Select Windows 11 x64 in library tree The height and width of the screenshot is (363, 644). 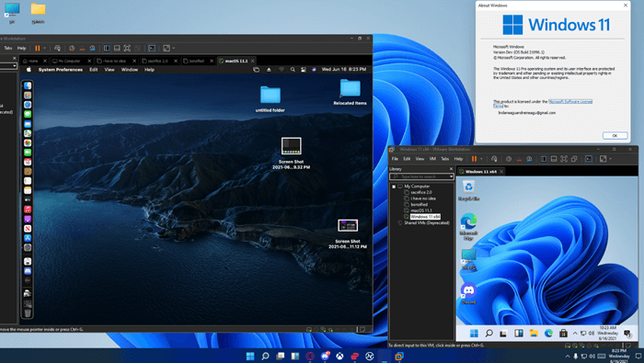click(425, 217)
